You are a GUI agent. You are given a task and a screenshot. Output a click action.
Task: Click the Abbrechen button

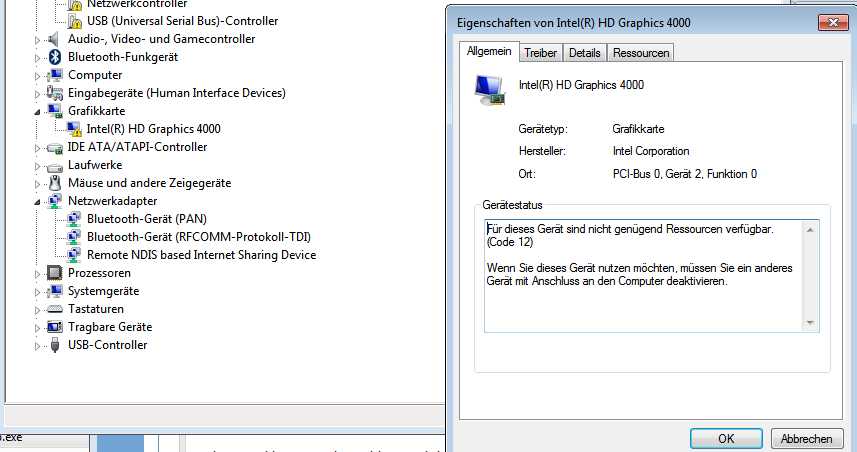point(807,438)
